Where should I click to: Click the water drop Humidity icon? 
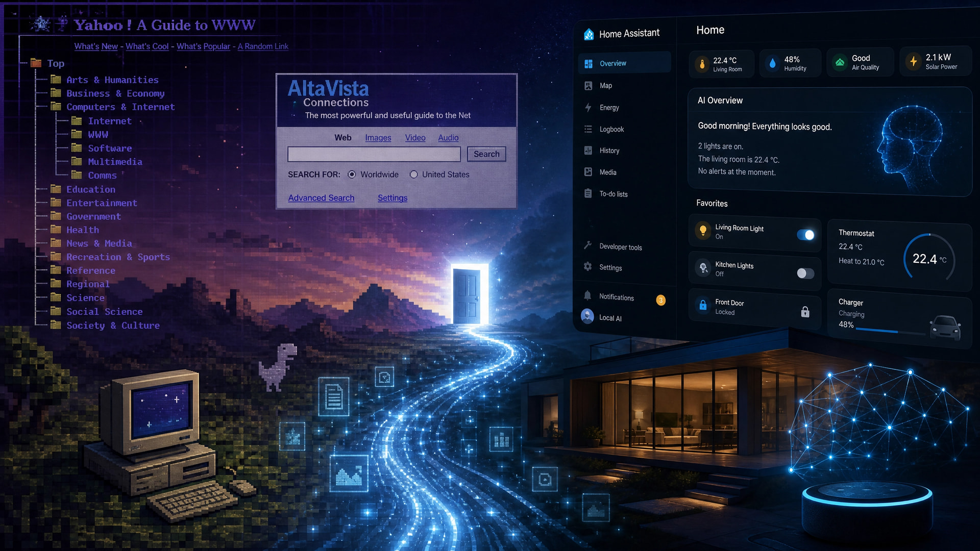773,63
